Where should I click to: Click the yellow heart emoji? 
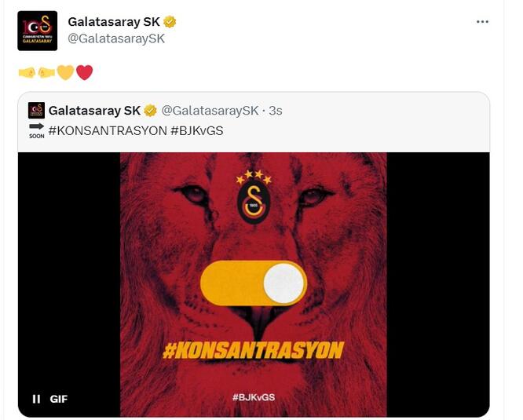pyautogui.click(x=65, y=73)
